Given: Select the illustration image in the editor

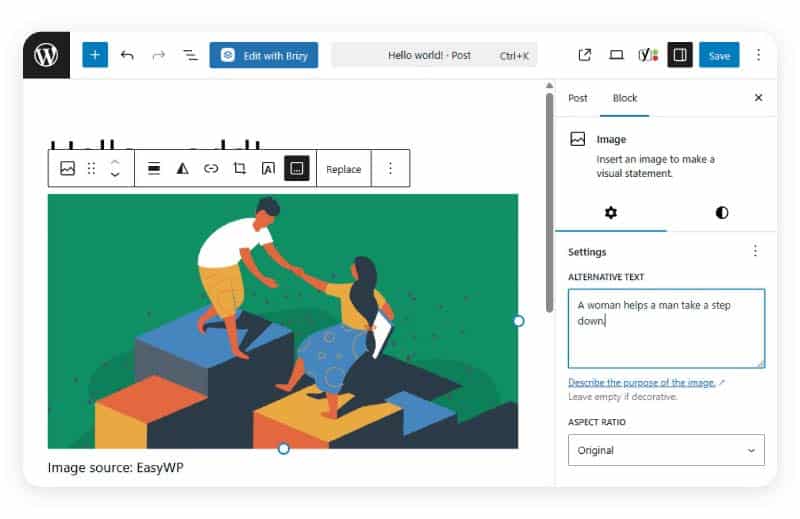Looking at the screenshot, I should coord(283,322).
